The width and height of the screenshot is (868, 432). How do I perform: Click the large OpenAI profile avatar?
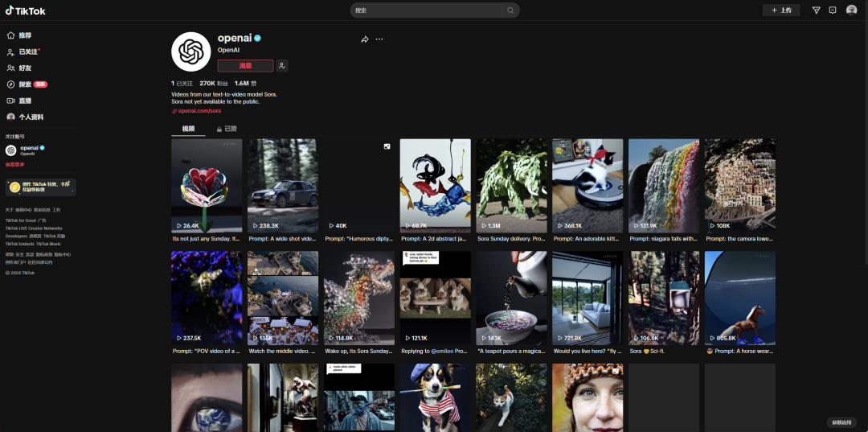191,51
